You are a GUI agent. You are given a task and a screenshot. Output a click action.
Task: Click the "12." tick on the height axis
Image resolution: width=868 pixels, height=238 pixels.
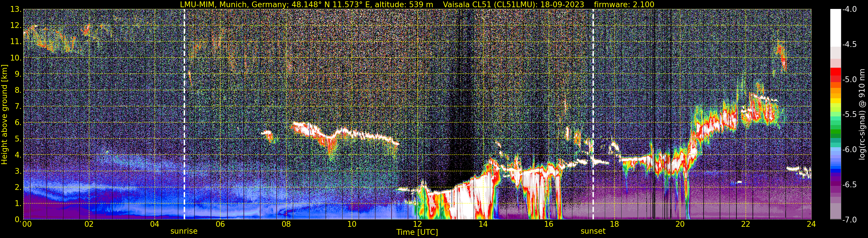(16, 26)
